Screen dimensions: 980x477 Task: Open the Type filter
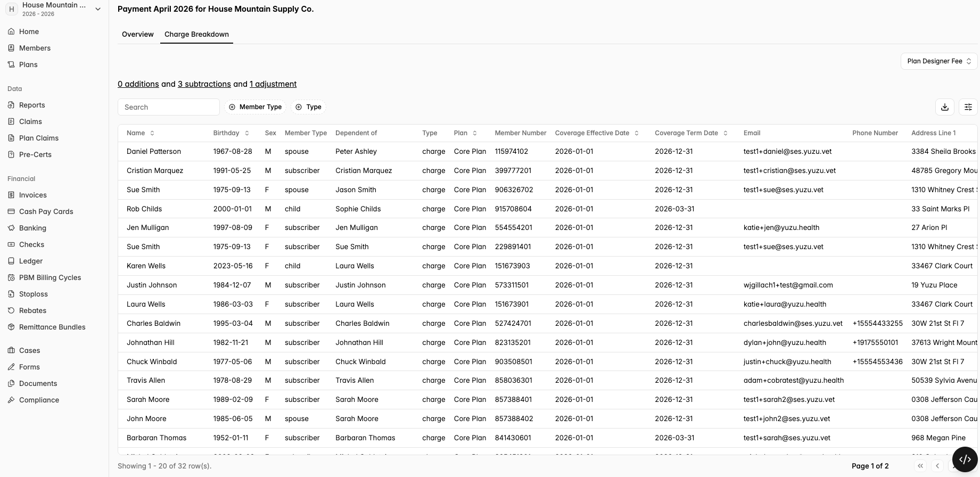[x=308, y=107]
